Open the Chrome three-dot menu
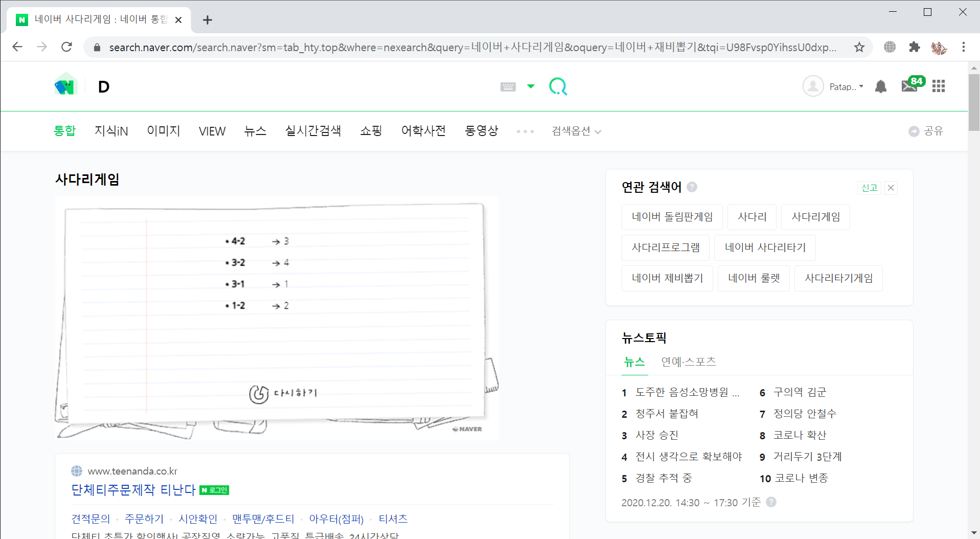Image resolution: width=980 pixels, height=539 pixels. [x=964, y=47]
